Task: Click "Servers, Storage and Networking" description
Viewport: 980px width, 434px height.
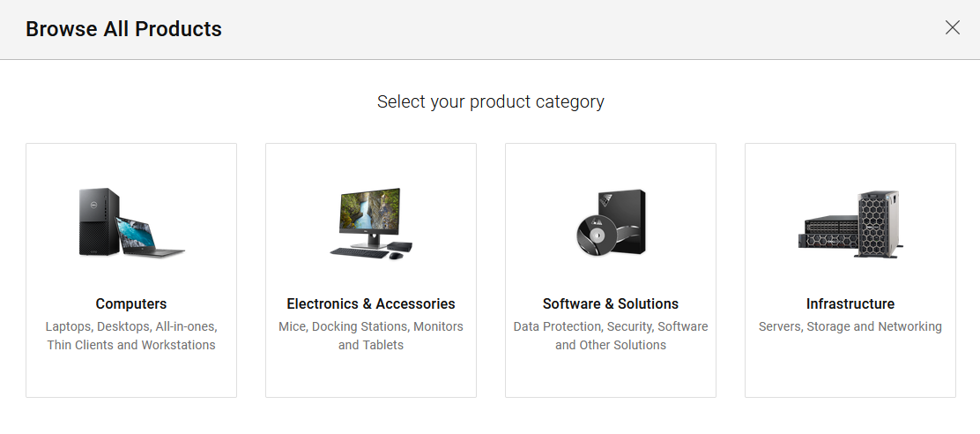Action: coord(850,326)
